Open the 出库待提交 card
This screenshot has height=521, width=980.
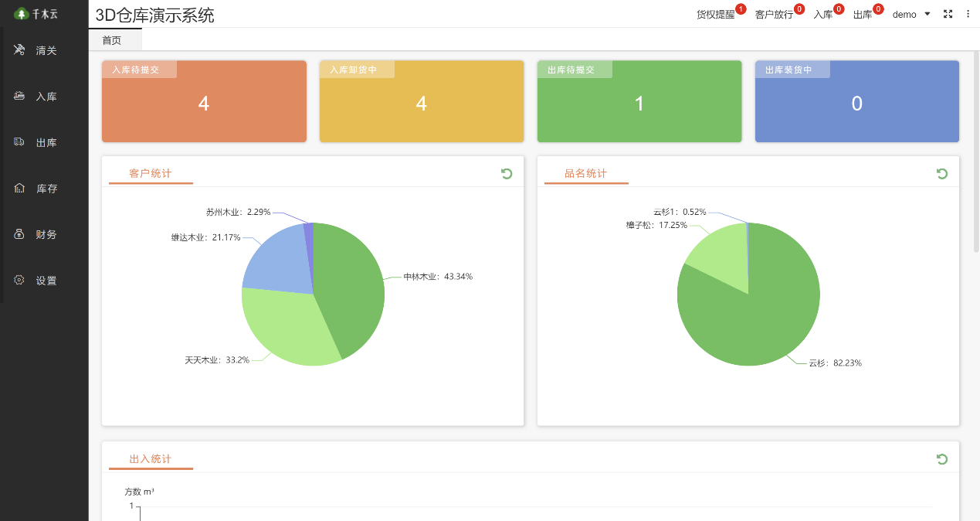click(x=639, y=102)
